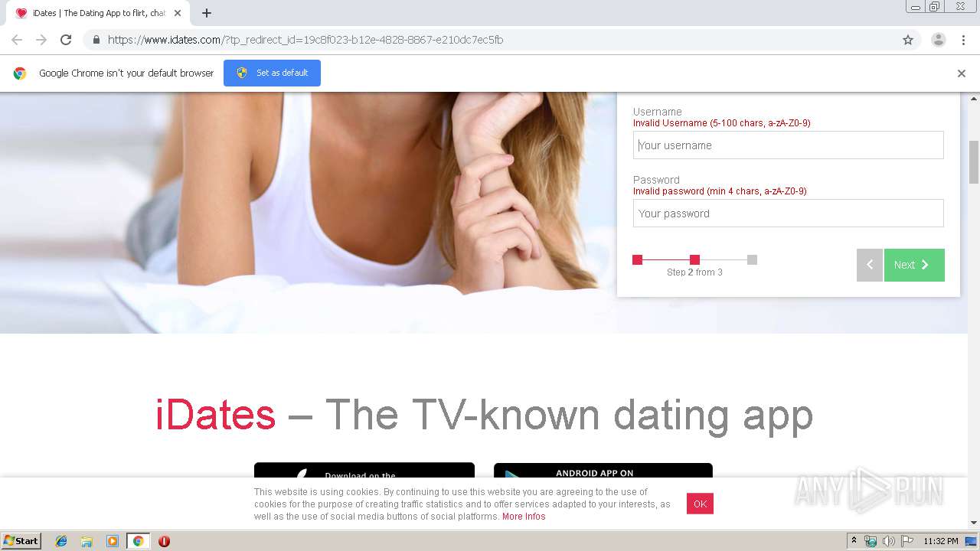The width and height of the screenshot is (980, 551).
Task: Select the Chrome taskbar icon
Action: (x=138, y=541)
